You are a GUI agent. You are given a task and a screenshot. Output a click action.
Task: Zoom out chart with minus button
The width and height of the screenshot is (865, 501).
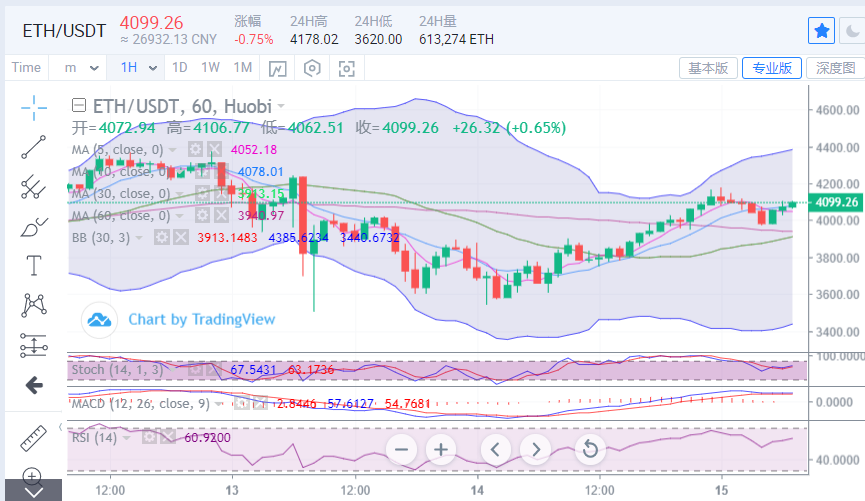tap(401, 450)
